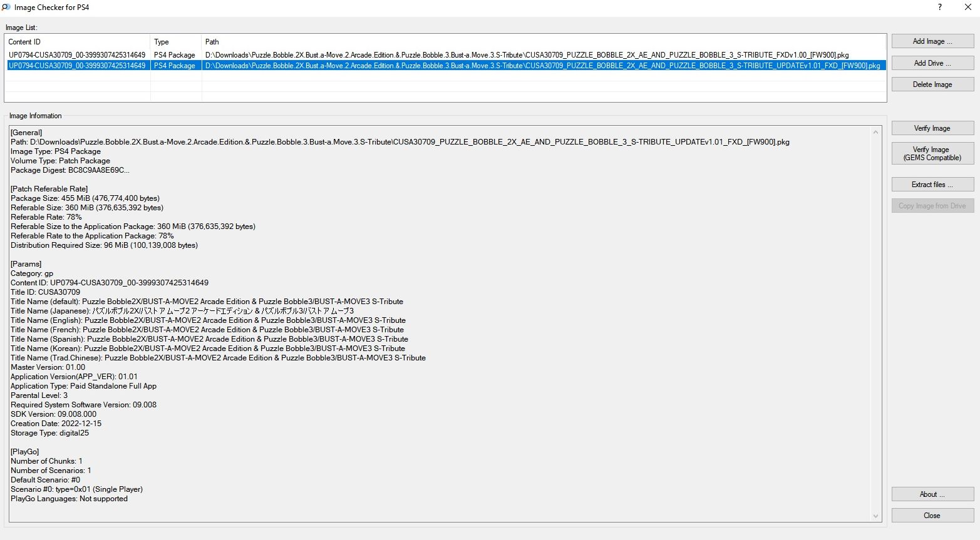This screenshot has height=540, width=980.
Task: Delete the selected image with Delete Image
Action: point(932,84)
